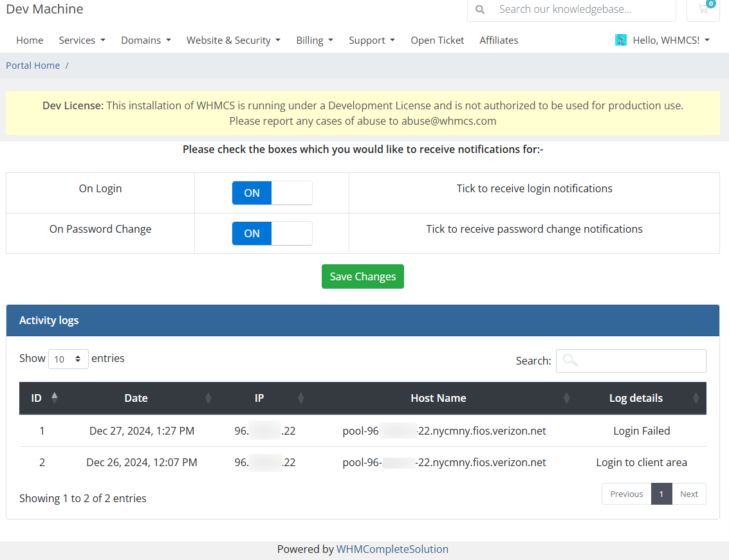Click "Showing 1 to 2 of 2 entries" text
This screenshot has height=560, width=729.
pyautogui.click(x=83, y=498)
